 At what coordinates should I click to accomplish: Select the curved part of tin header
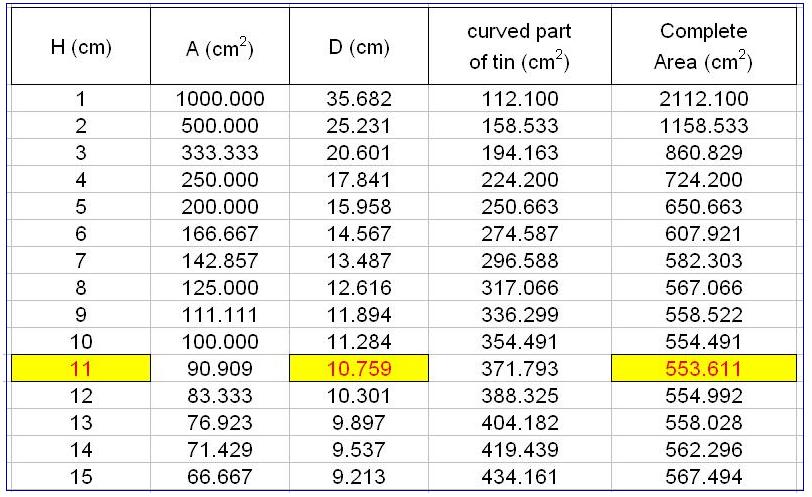click(519, 47)
